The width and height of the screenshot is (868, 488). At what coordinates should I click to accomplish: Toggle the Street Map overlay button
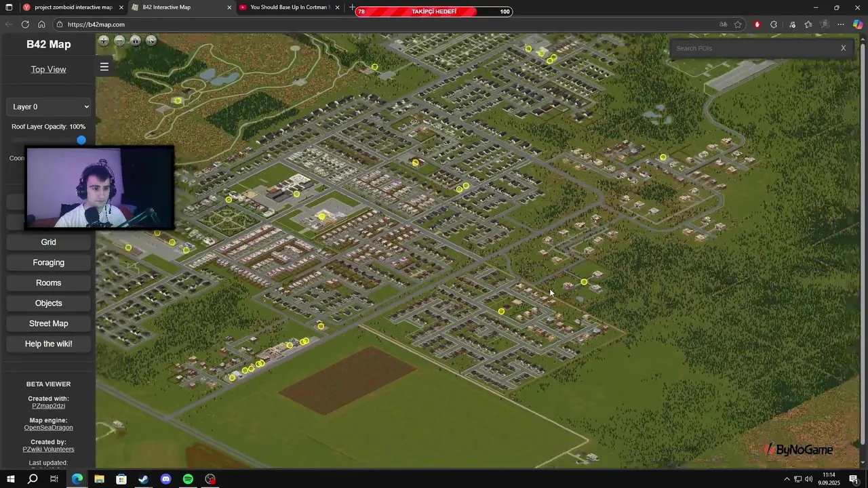48,323
